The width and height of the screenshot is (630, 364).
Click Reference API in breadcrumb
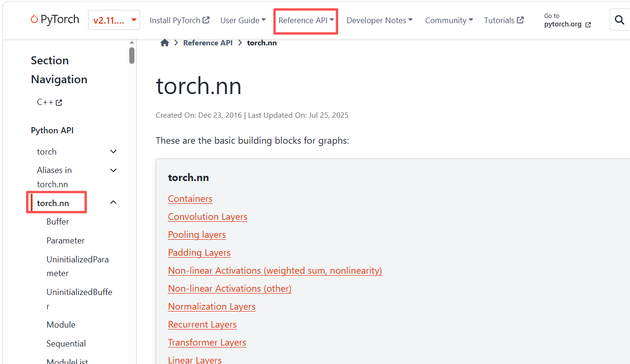208,43
